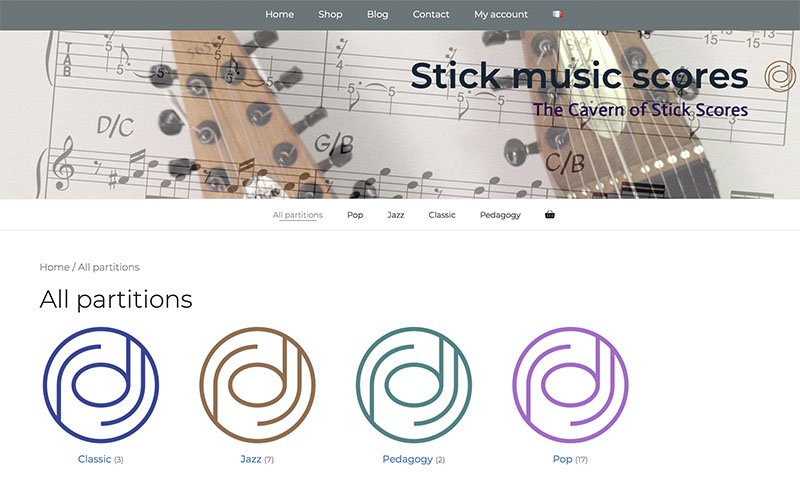Select the Pedagogy category tab
The width and height of the screenshot is (800, 484).
pyautogui.click(x=500, y=215)
